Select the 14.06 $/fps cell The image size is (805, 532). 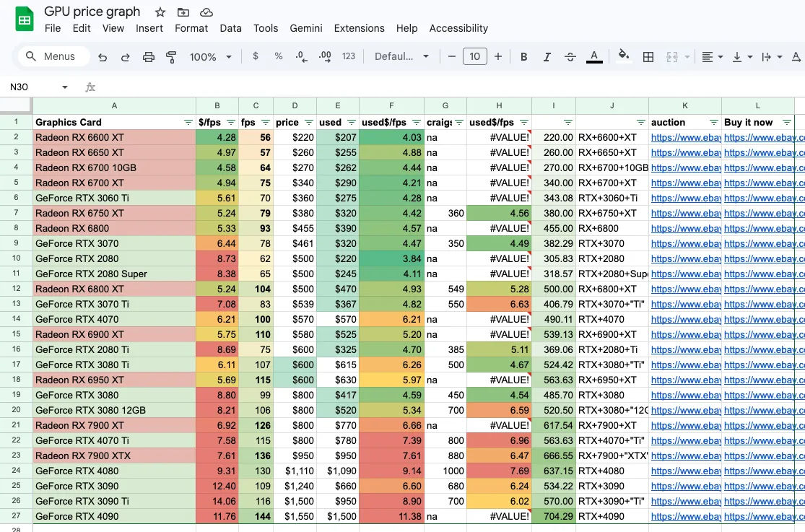217,501
